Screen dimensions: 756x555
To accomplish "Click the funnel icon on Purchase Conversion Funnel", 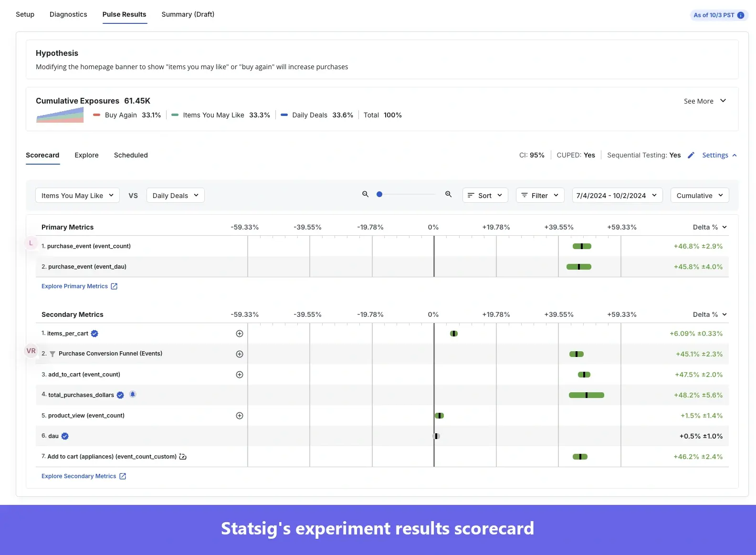I will click(52, 354).
